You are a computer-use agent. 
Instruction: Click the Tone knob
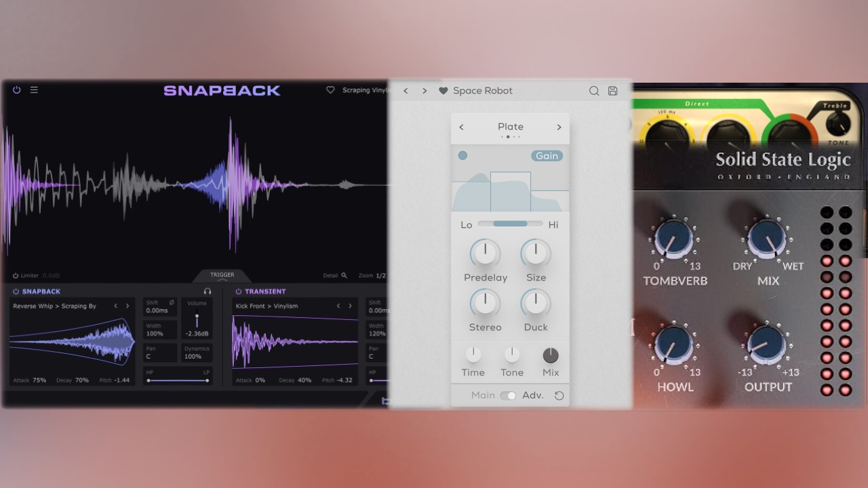[512, 354]
